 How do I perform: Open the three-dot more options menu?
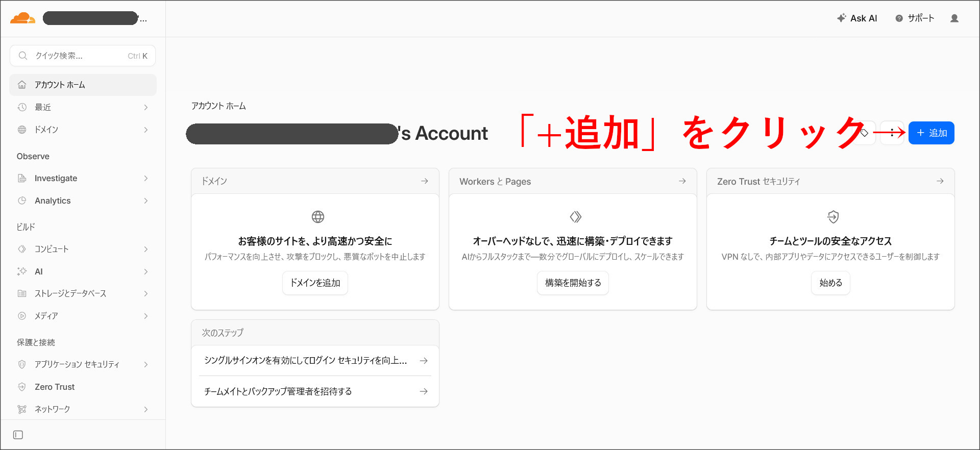892,133
